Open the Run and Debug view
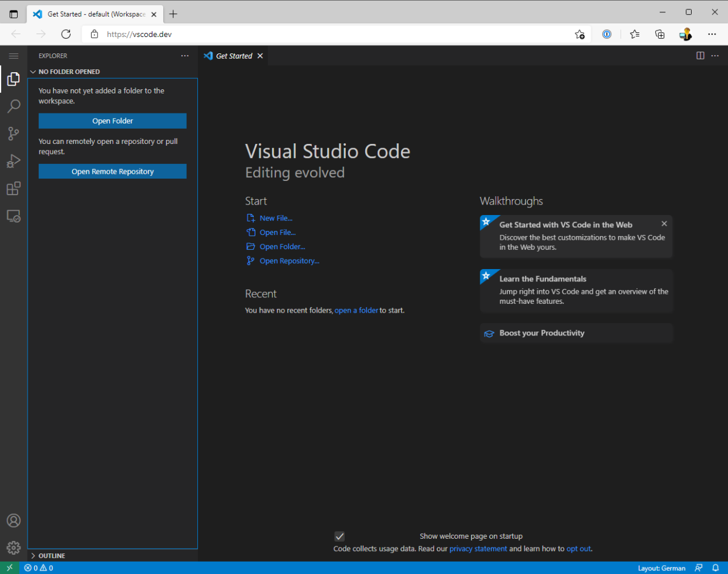This screenshot has height=574, width=728. (13, 161)
